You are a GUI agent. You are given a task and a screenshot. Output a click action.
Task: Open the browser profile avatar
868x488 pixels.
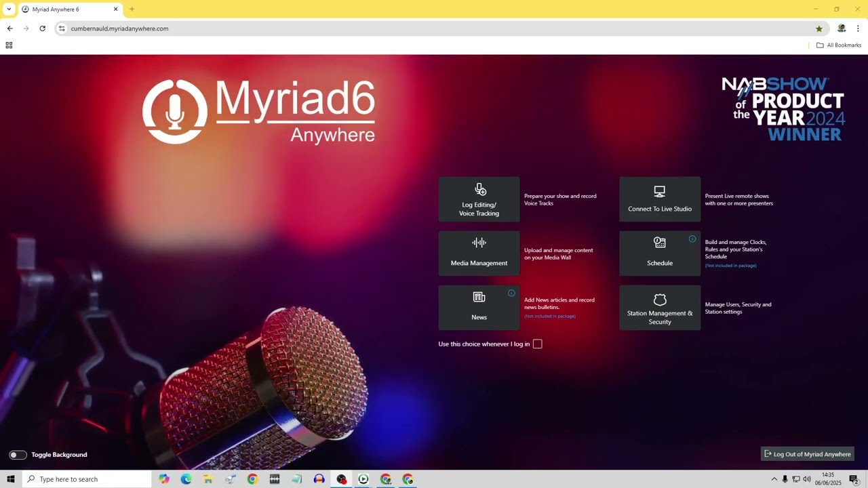click(842, 28)
